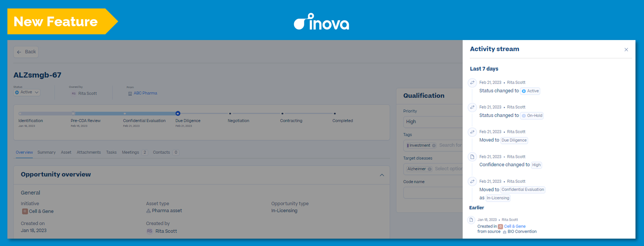Click the swap icon beside Status changed to On-Hold

coord(472,107)
